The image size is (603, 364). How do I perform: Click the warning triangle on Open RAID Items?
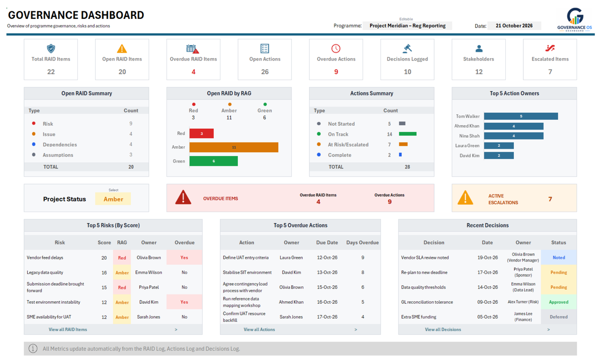click(x=122, y=48)
